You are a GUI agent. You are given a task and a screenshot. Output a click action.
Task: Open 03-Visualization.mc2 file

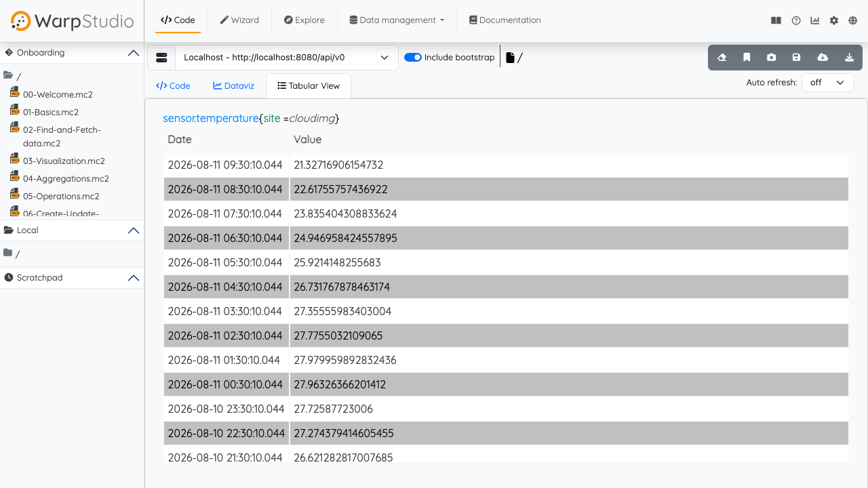coord(64,161)
